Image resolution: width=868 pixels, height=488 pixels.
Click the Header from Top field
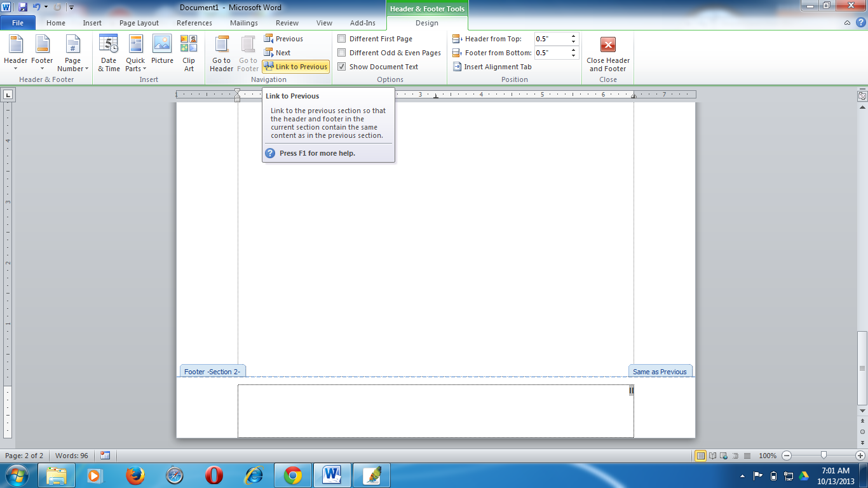click(552, 39)
